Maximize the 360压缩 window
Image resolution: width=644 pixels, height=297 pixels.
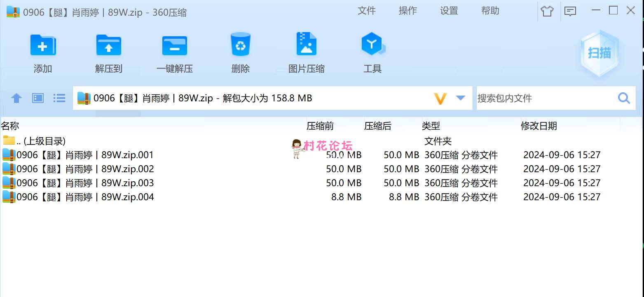click(x=614, y=10)
